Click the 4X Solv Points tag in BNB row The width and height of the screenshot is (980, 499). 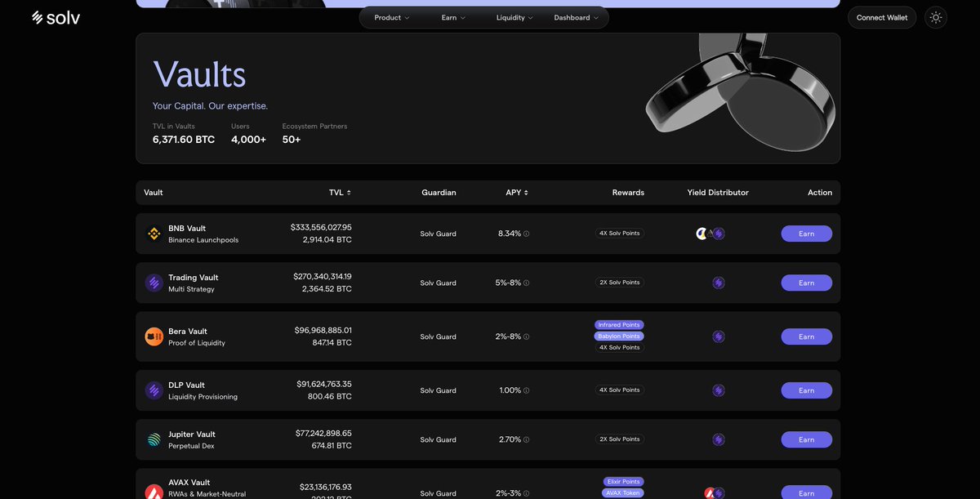click(x=620, y=234)
